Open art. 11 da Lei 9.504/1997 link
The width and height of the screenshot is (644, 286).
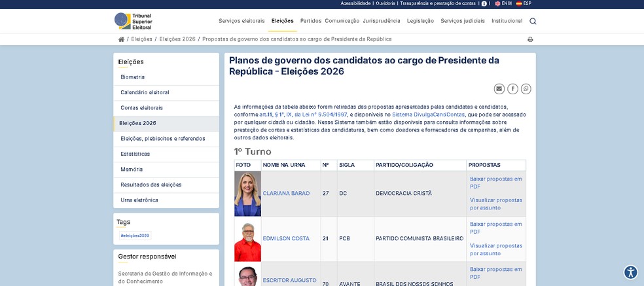coord(303,115)
